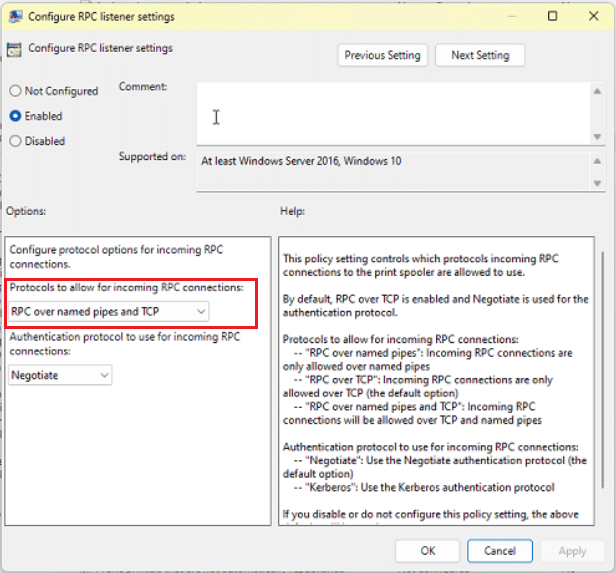Click inside the Comment text box
Viewport: 616px width, 573px height.
pyautogui.click(x=393, y=113)
